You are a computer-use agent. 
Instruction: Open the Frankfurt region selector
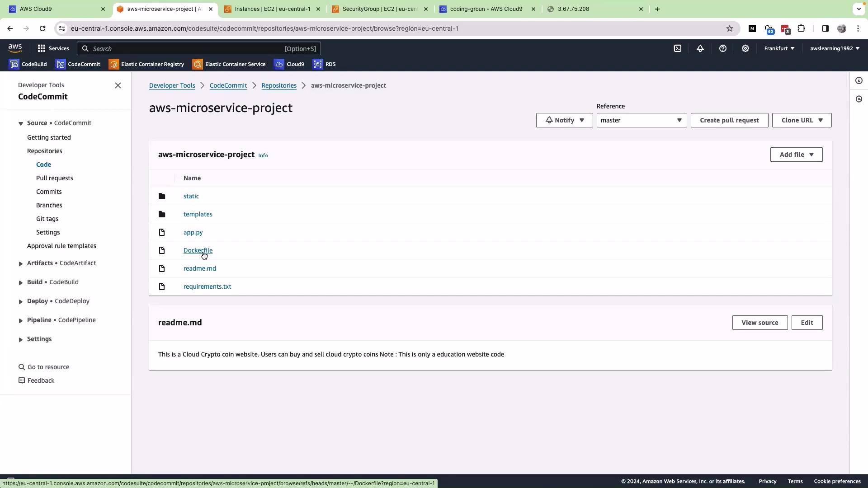pos(779,48)
